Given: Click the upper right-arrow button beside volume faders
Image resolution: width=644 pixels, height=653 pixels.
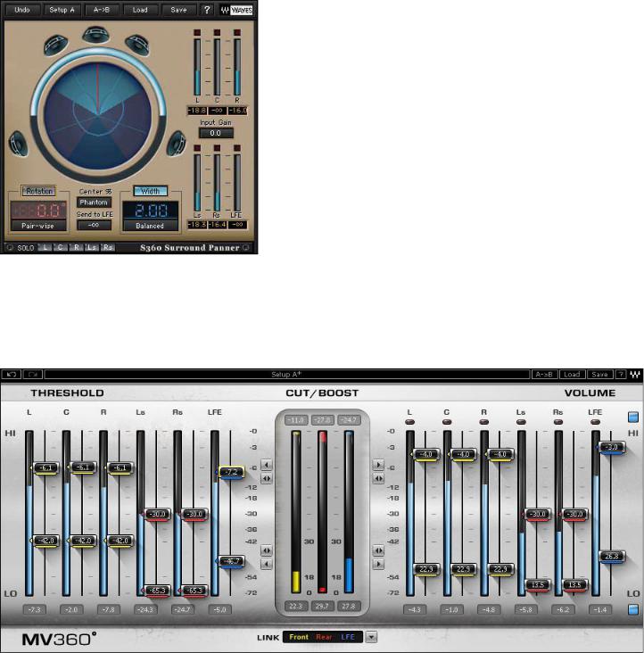Looking at the screenshot, I should tap(378, 465).
